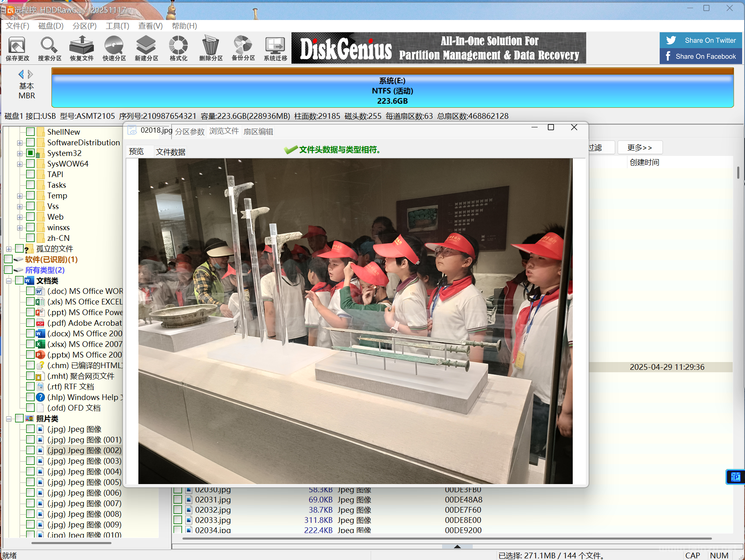This screenshot has width=745, height=560.
Task: Toggle the System32 folder checkbox
Action: point(30,153)
